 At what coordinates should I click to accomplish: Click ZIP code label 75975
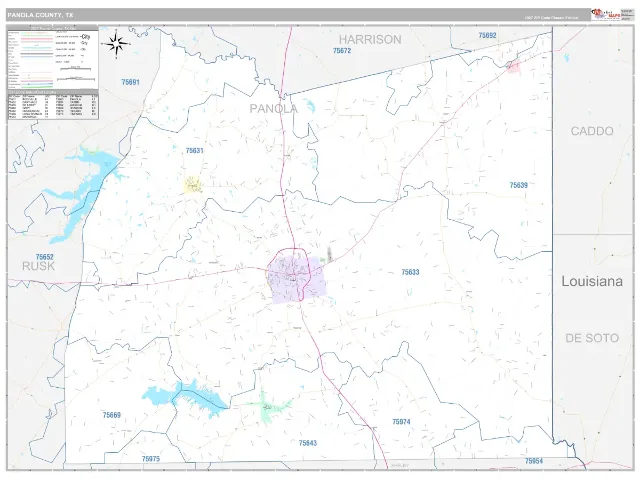coord(151,459)
